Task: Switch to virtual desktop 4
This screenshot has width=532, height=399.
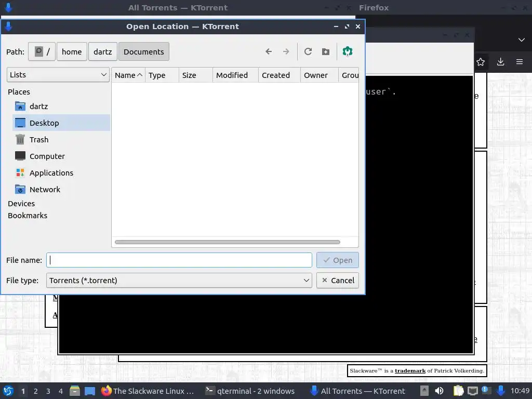Action: coord(61,391)
